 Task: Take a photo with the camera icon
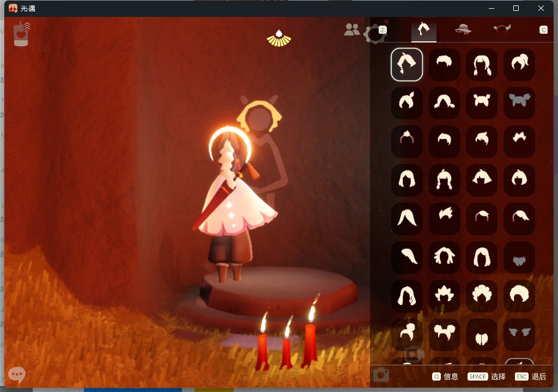coord(381,375)
